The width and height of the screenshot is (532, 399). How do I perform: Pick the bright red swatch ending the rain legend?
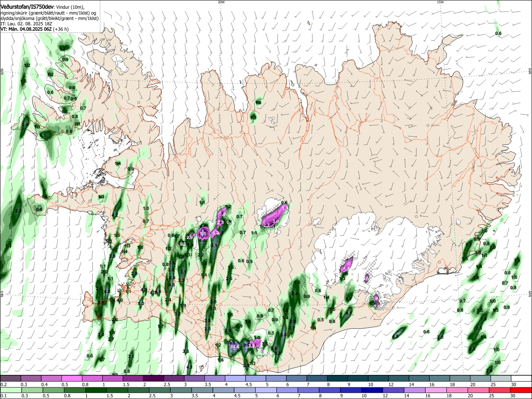[x=521, y=390]
